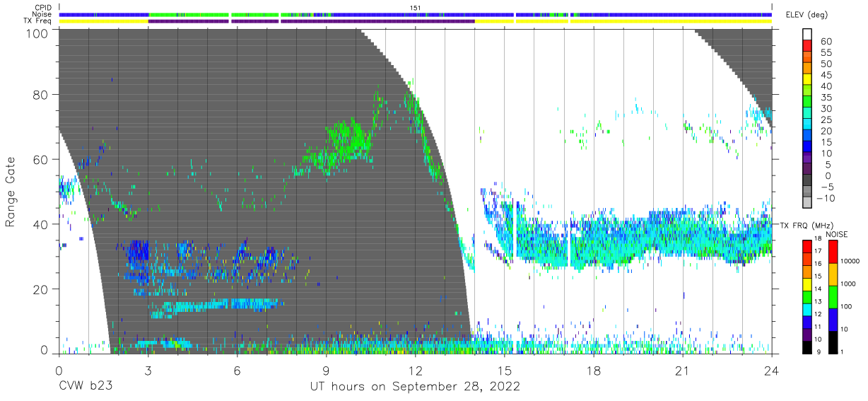Click the TX Freq row label
The height and width of the screenshot is (401, 868).
37,21
